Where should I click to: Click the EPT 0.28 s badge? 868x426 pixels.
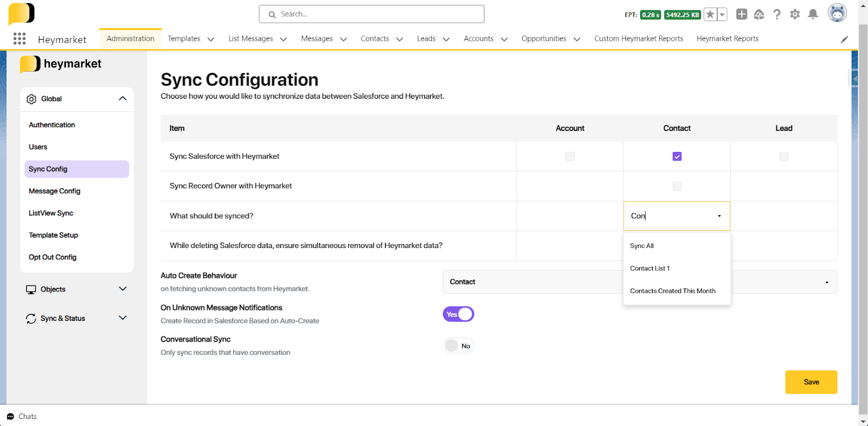point(650,15)
